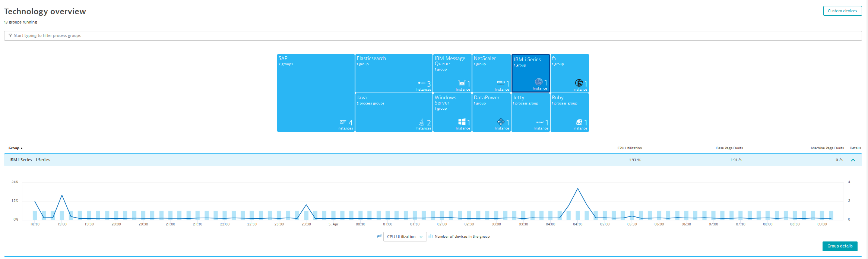Click the 1.93 % CPU value
Viewport: 868px width, 259px height.
click(x=635, y=160)
